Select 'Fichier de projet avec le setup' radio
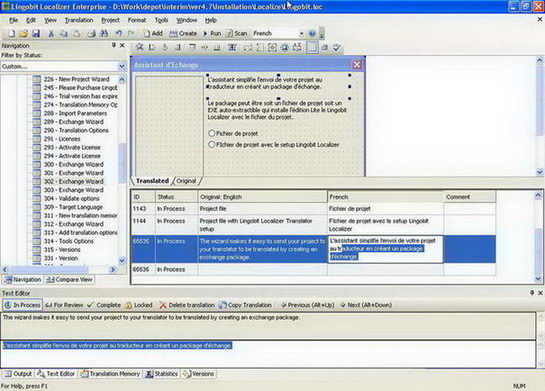Image resolution: width=545 pixels, height=391 pixels. click(211, 144)
